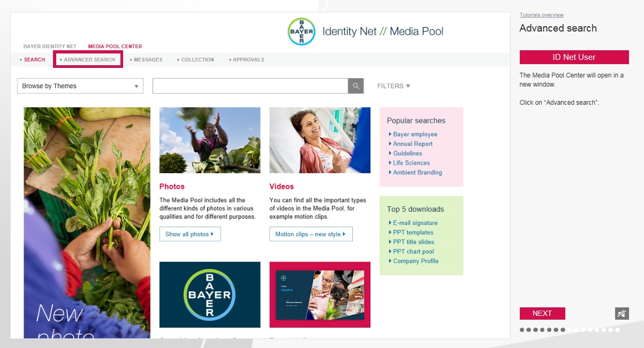
Task: Select BAYER IDENTITY NET in the top navigation
Action: pyautogui.click(x=50, y=47)
